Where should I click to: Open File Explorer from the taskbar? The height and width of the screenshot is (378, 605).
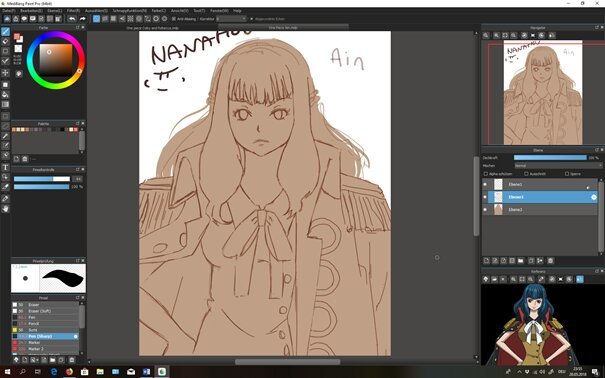coord(100,372)
